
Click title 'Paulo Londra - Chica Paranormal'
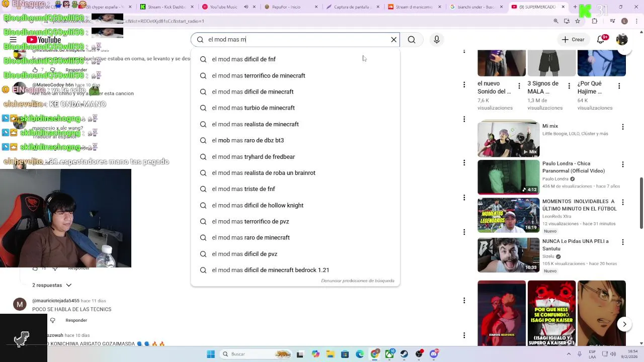(574, 167)
